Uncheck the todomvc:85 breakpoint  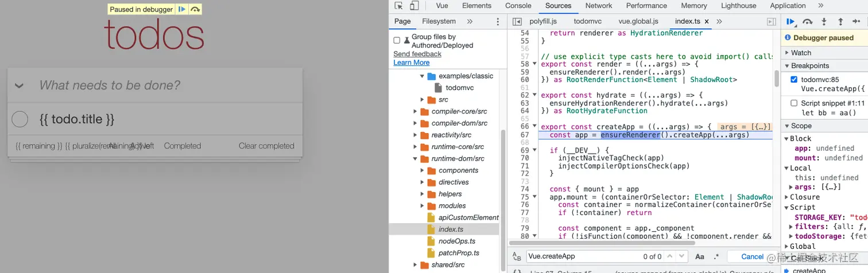pyautogui.click(x=794, y=80)
